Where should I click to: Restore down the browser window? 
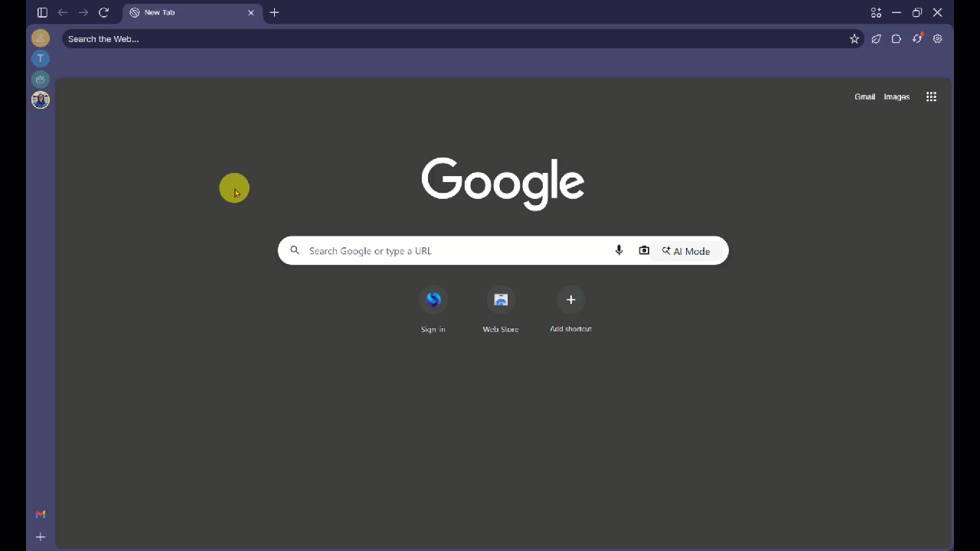pyautogui.click(x=917, y=12)
